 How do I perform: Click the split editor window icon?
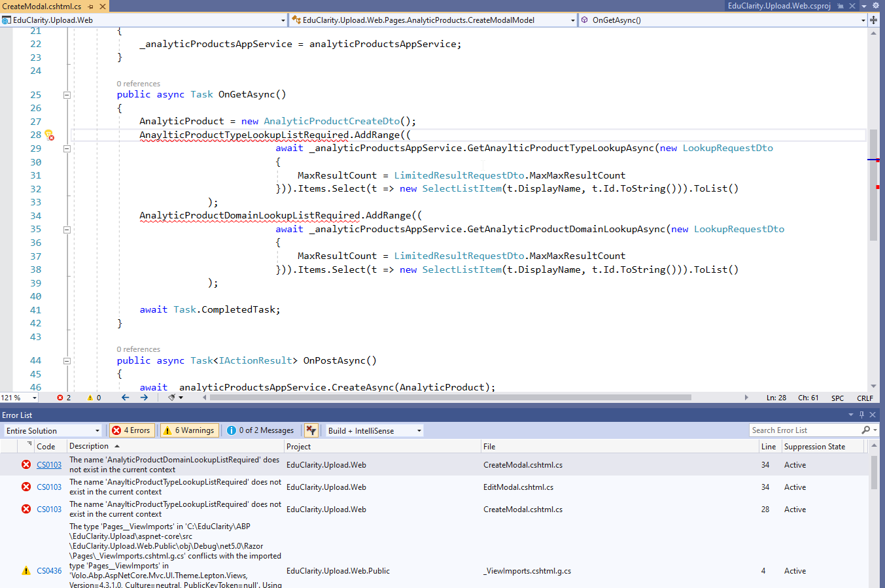tap(873, 20)
